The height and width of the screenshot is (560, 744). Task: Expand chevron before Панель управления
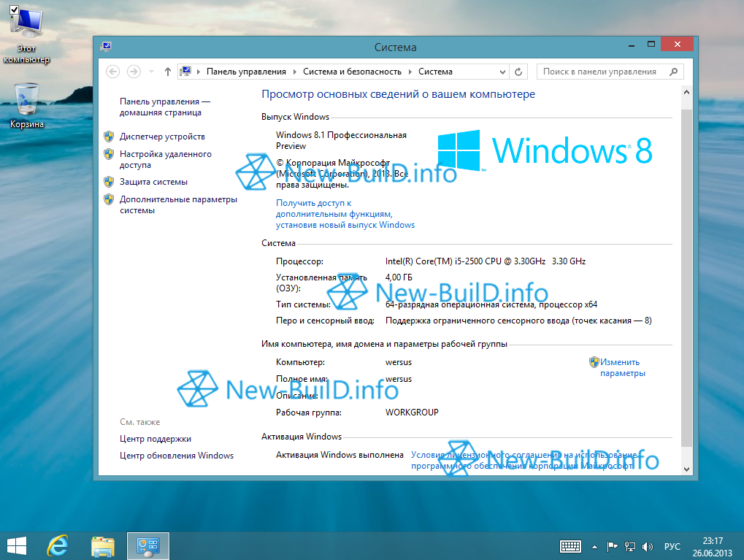pos(198,72)
